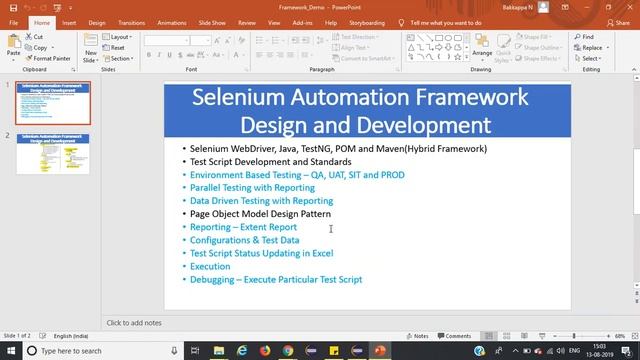Viewport: 640px width, 360px height.
Task: Open the Section dropdown
Action: coord(118,58)
